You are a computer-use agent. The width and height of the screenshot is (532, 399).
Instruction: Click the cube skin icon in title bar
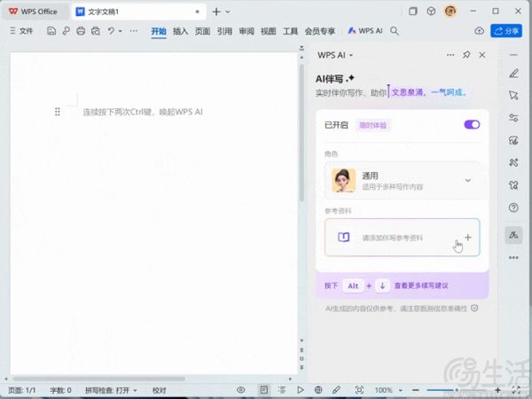[x=431, y=12]
